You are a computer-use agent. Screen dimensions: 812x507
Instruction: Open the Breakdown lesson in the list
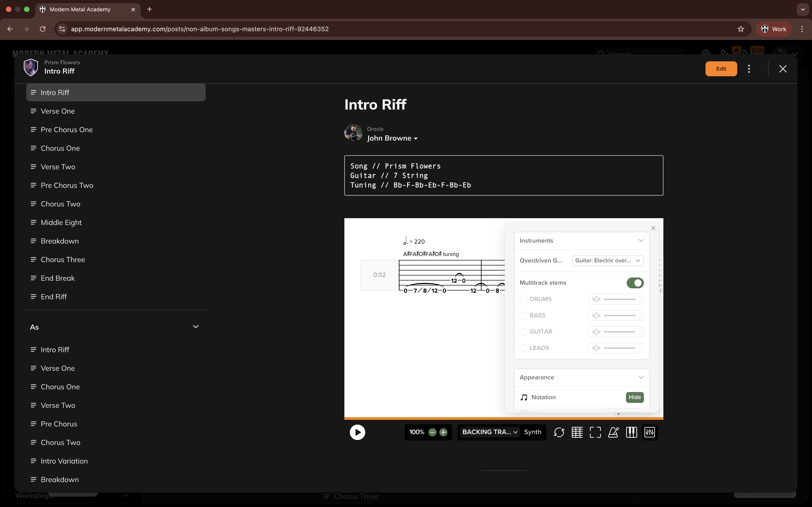pyautogui.click(x=60, y=241)
